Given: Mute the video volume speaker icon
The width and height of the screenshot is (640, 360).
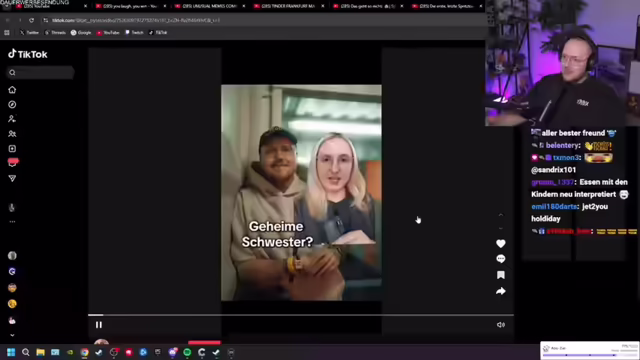Looking at the screenshot, I should [501, 325].
